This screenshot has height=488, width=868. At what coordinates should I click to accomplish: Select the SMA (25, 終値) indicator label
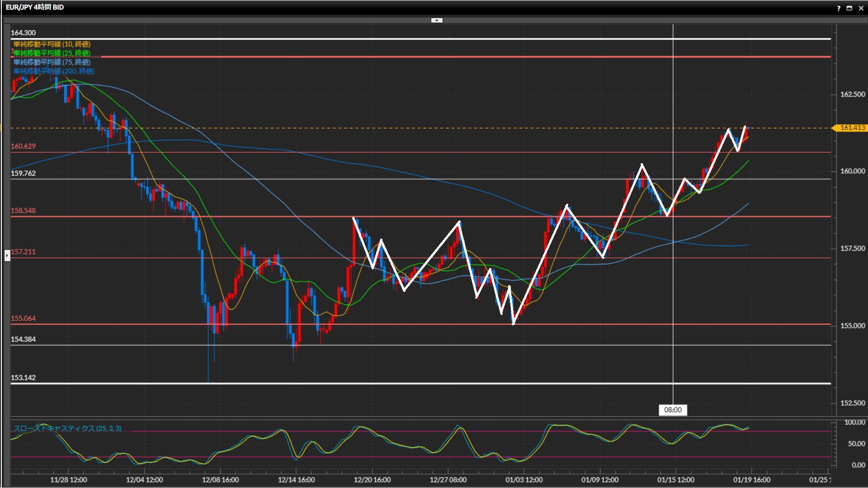[52, 53]
